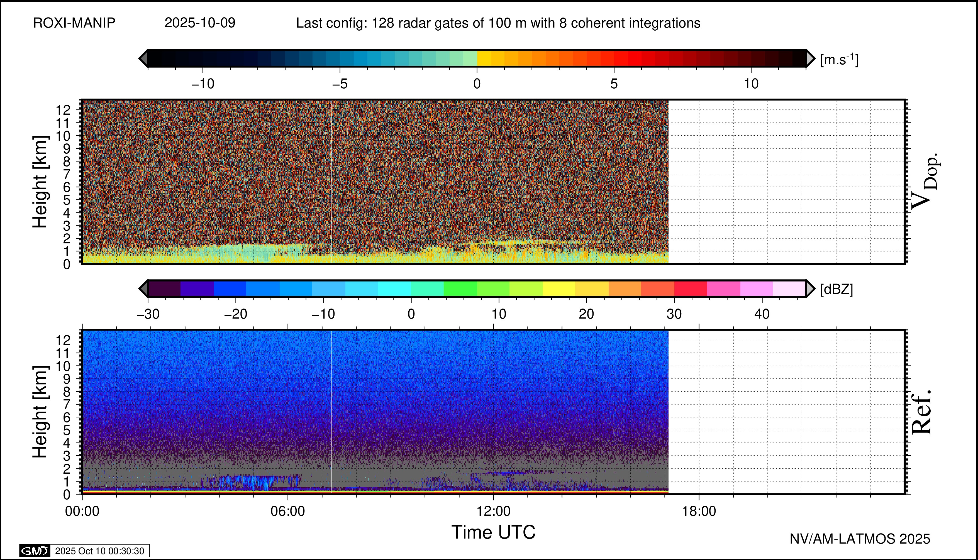Click the GMT timestamp 2025 Oct 10

point(100,551)
